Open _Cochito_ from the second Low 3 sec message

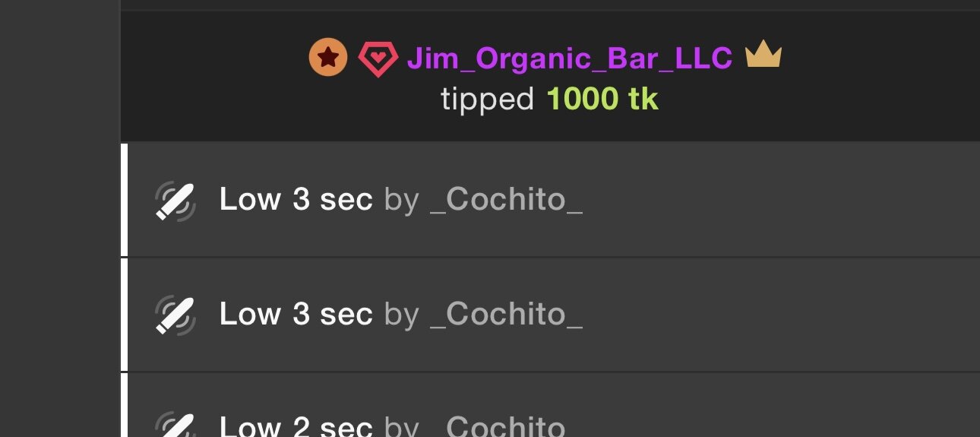(x=506, y=314)
